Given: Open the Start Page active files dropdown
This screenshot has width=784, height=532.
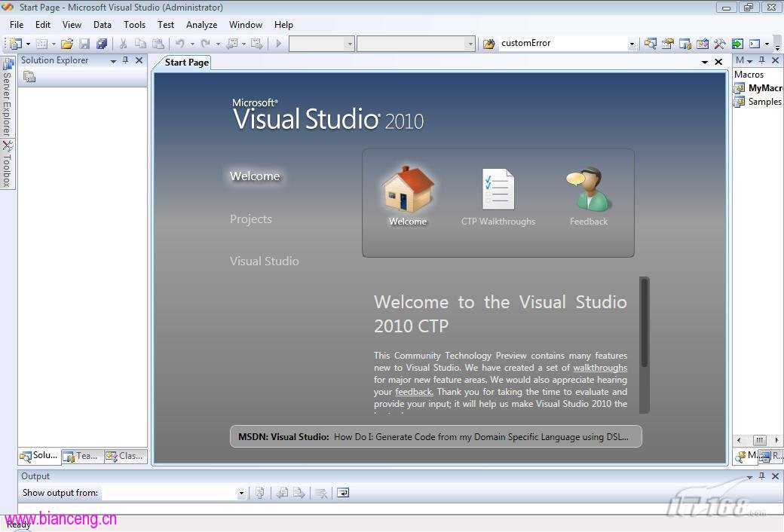Looking at the screenshot, I should [x=705, y=62].
